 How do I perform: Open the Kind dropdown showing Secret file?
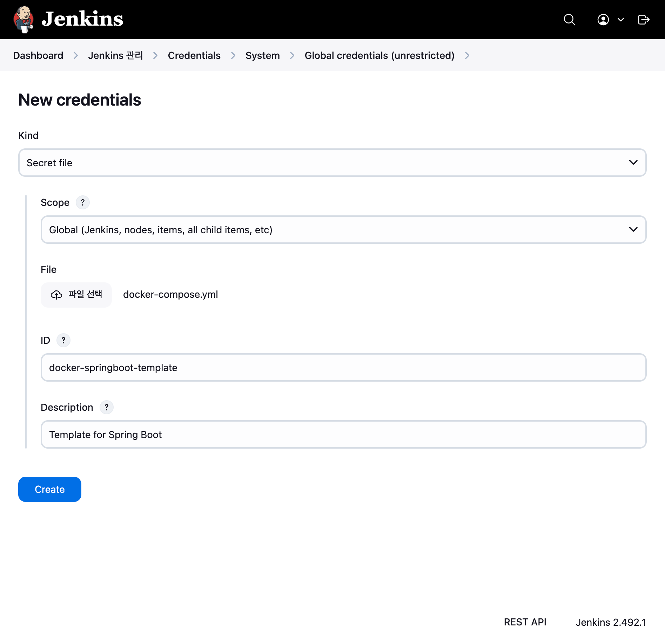[332, 163]
